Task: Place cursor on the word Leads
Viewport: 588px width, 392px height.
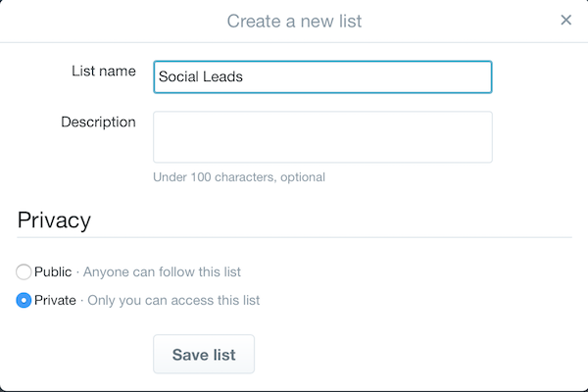Action: pyautogui.click(x=223, y=77)
